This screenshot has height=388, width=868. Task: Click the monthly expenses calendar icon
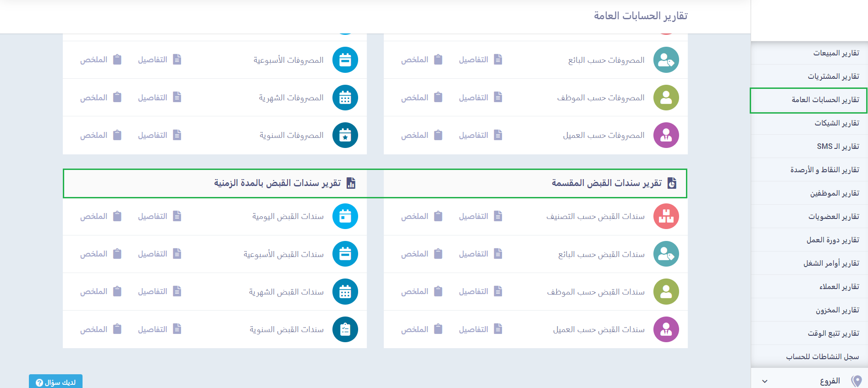345,98
